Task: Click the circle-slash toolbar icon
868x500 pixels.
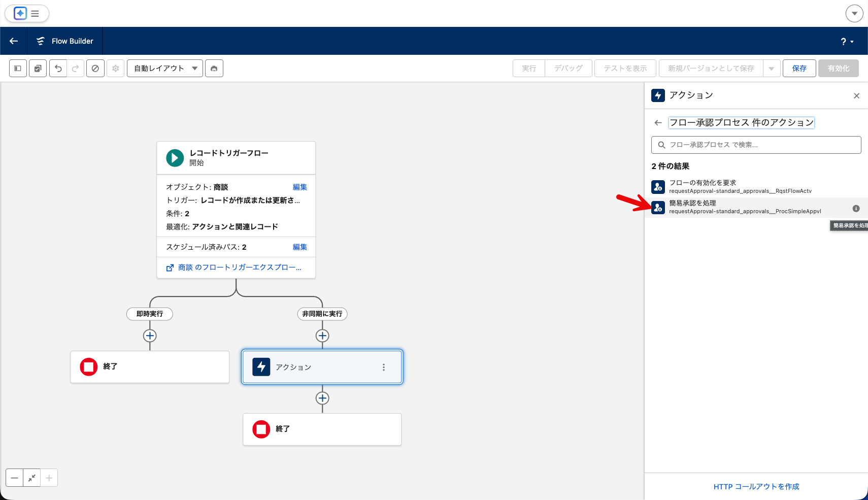Action: click(x=95, y=68)
